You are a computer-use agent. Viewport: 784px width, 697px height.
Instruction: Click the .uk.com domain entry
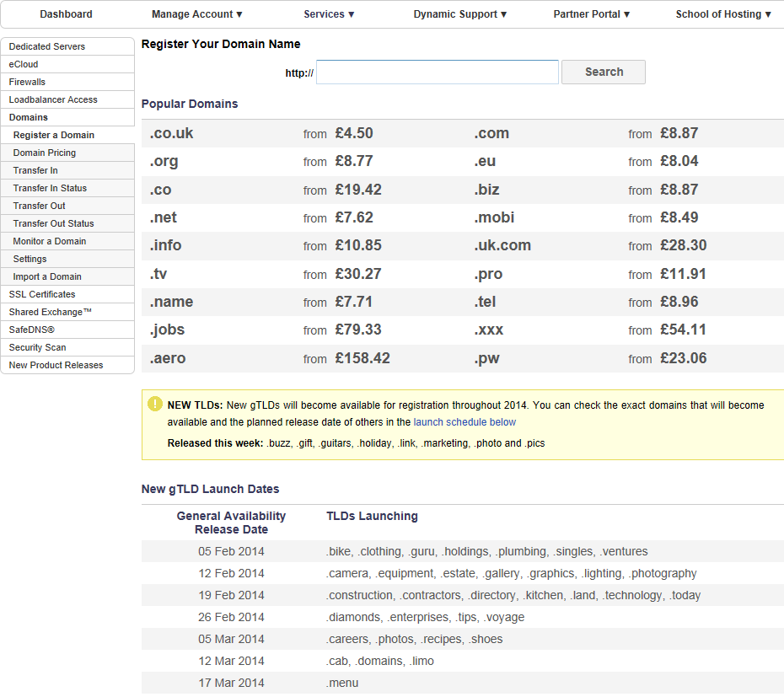pos(502,246)
